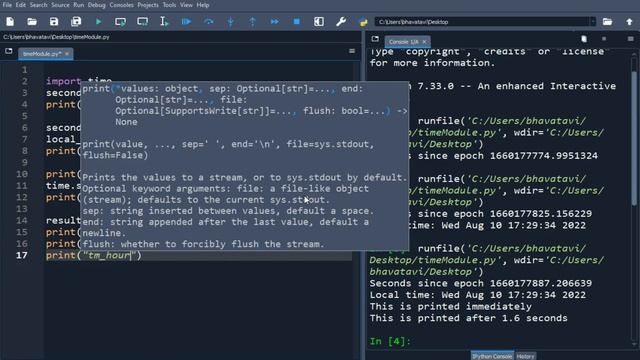Click 'This is printed after 1.6 seconds' output
Viewport: 640px width, 360px height.
click(x=469, y=318)
